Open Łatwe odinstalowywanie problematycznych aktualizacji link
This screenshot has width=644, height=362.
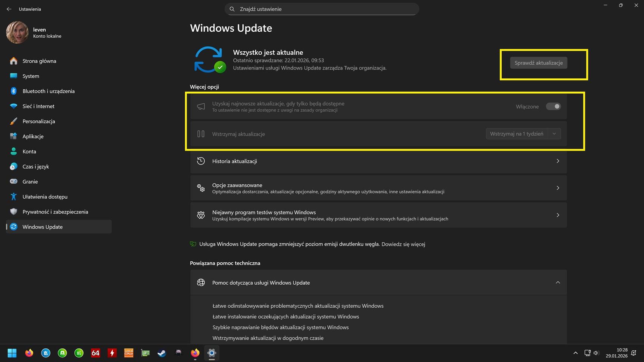point(298,306)
